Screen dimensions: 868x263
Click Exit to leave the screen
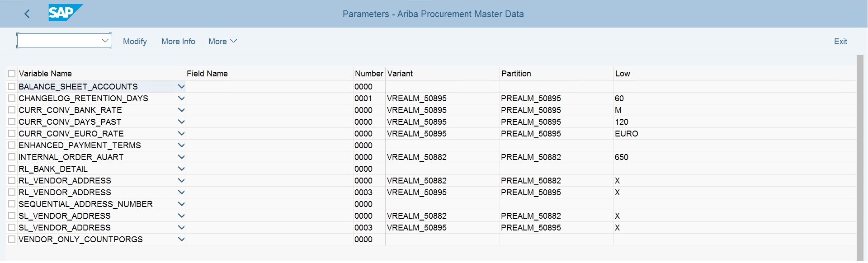pyautogui.click(x=840, y=41)
